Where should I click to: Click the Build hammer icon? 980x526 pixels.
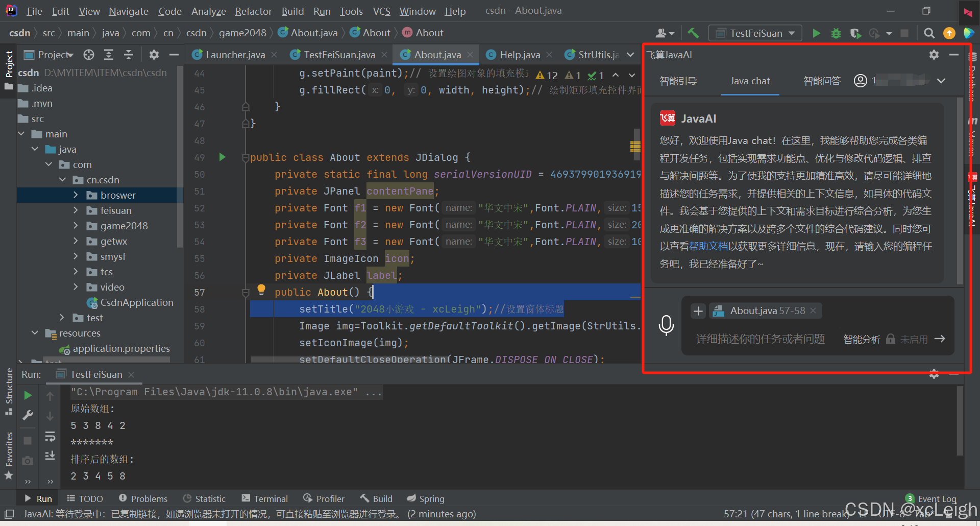click(x=693, y=33)
